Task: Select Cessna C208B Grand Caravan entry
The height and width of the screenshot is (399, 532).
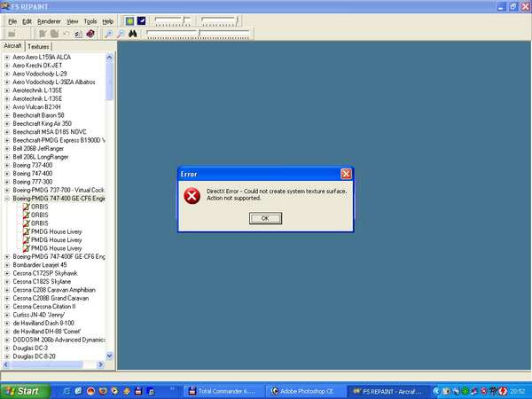Action: [x=51, y=298]
